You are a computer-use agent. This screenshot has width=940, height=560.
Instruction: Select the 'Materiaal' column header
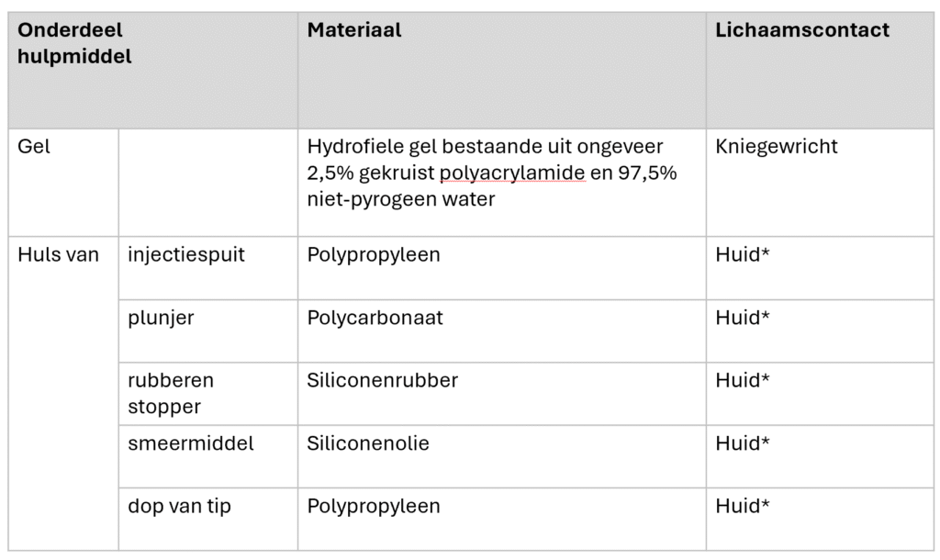click(502, 70)
